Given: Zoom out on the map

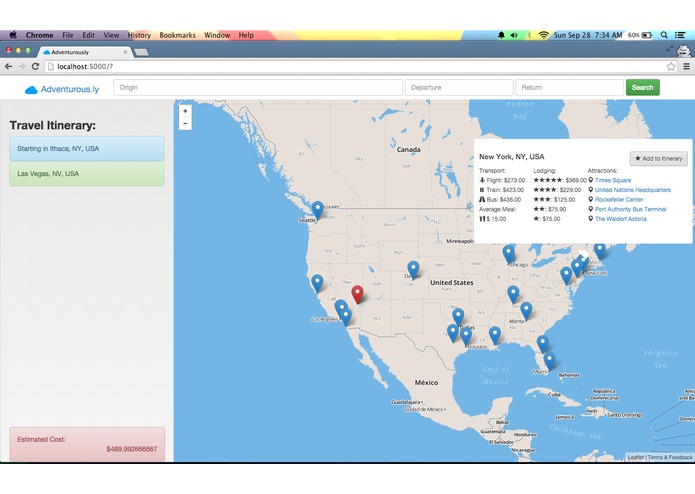Looking at the screenshot, I should click(185, 124).
